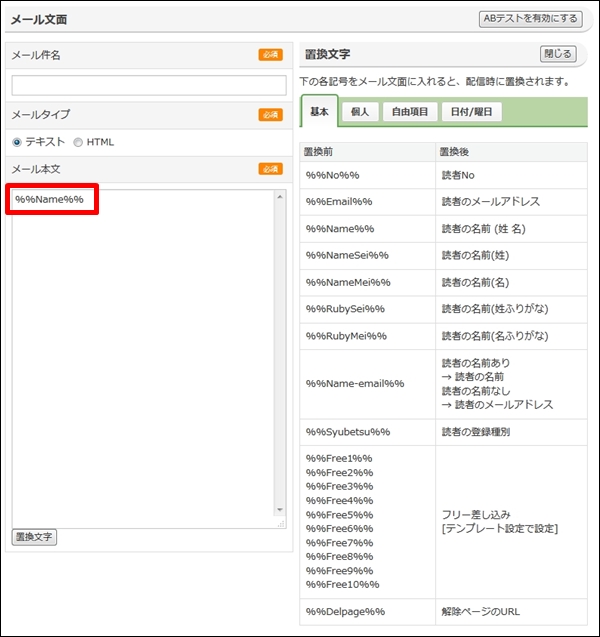Click the 読者の登録種別 cell
The width and height of the screenshot is (600, 637).
point(511,432)
